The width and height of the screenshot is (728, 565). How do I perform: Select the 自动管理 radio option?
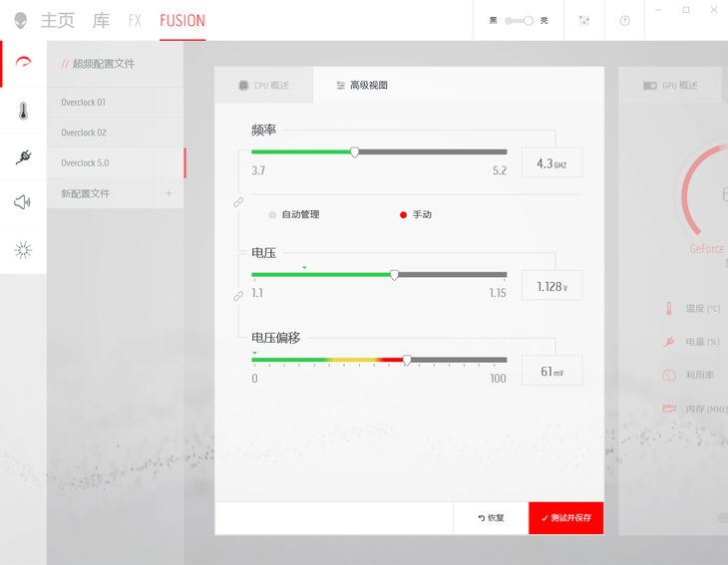click(x=272, y=215)
